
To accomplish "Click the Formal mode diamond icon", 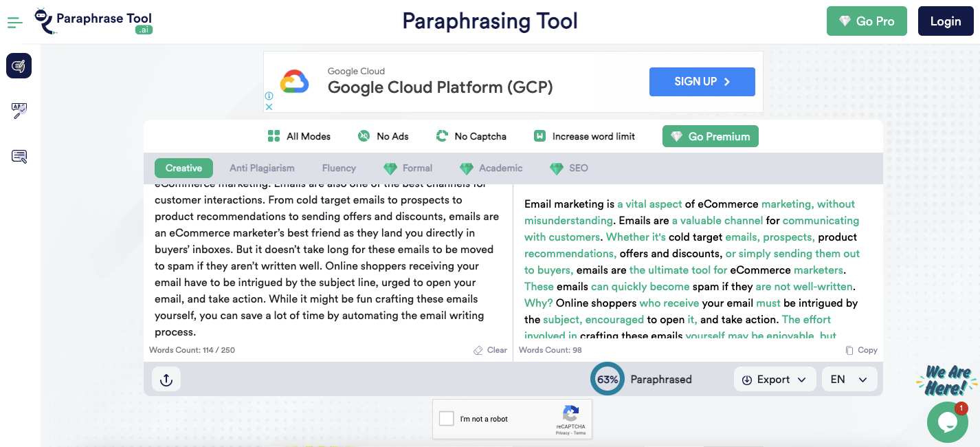I will point(390,168).
